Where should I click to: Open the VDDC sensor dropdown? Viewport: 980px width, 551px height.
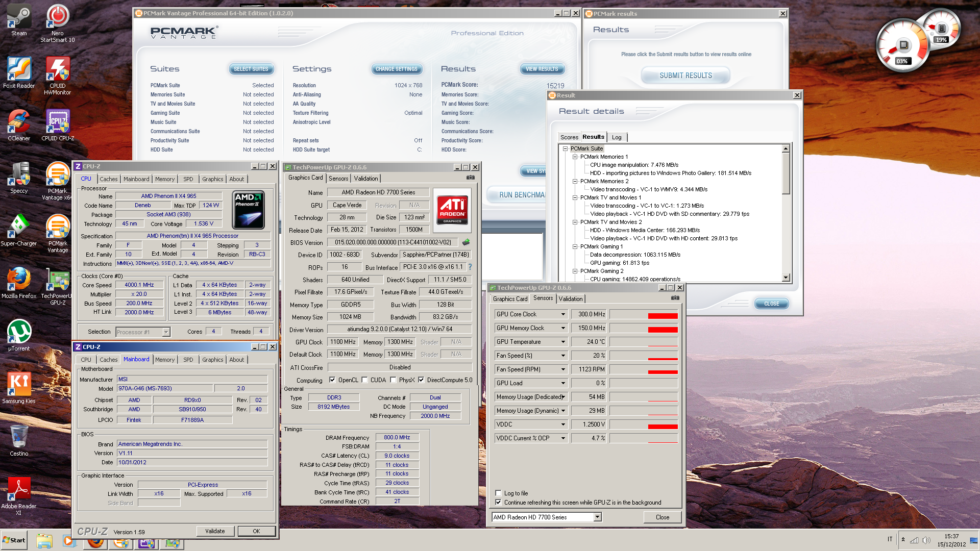coord(563,424)
